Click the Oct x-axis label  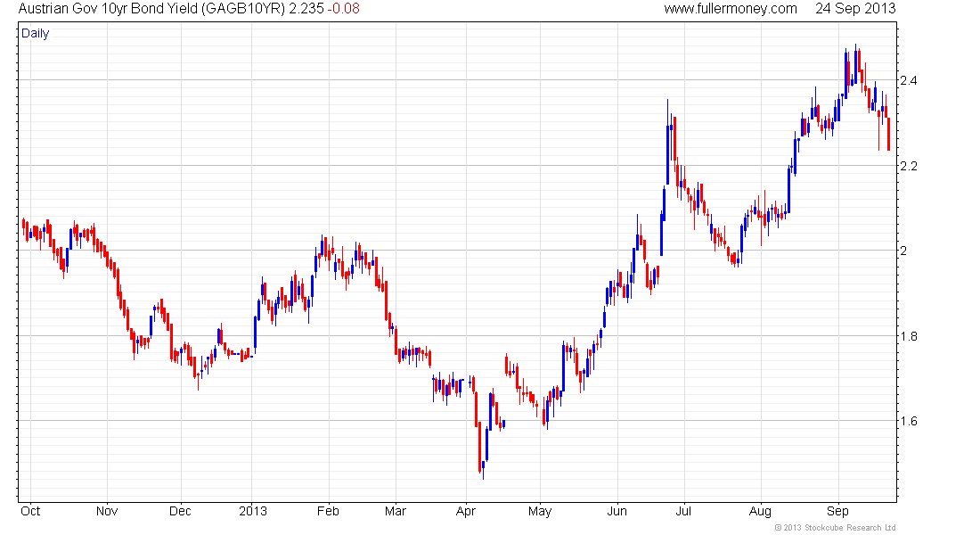30,511
